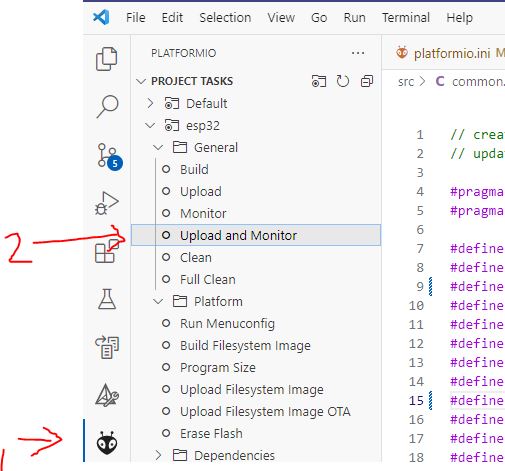Expand the Default environment node

150,103
